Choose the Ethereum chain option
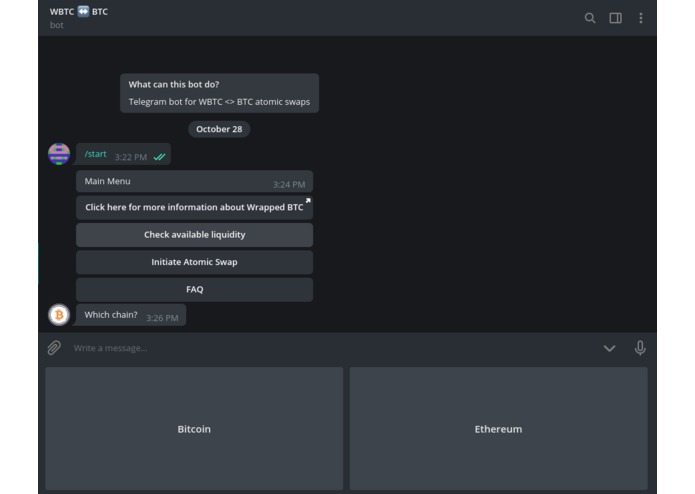This screenshot has width=695, height=494. (499, 428)
